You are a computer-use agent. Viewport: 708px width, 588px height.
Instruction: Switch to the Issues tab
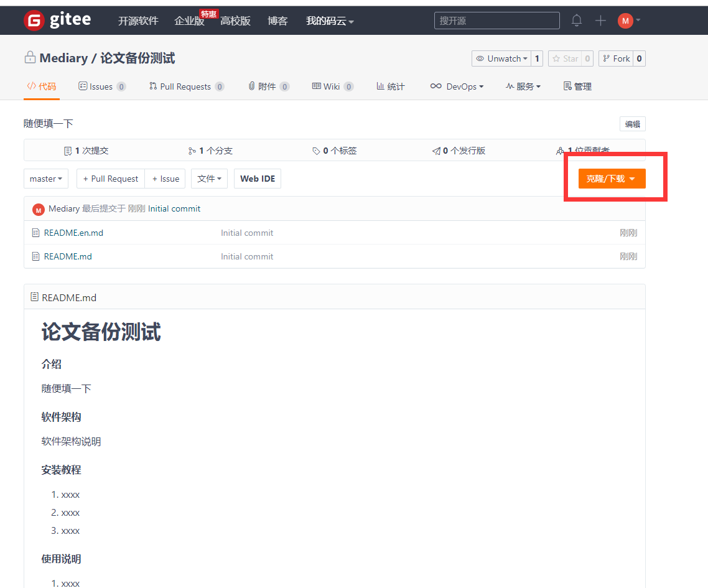coord(102,86)
